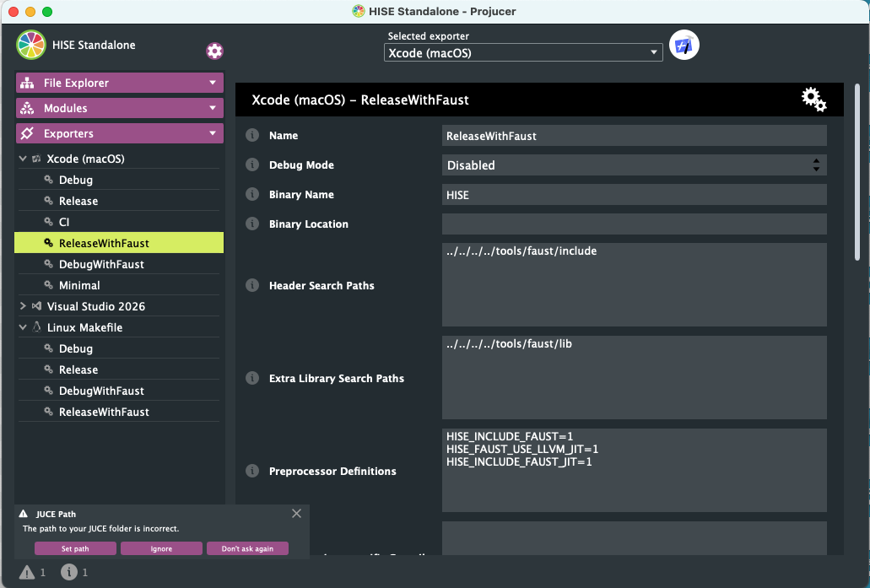Click info icon next to Binary Name
This screenshot has height=588, width=870.
pyautogui.click(x=252, y=194)
